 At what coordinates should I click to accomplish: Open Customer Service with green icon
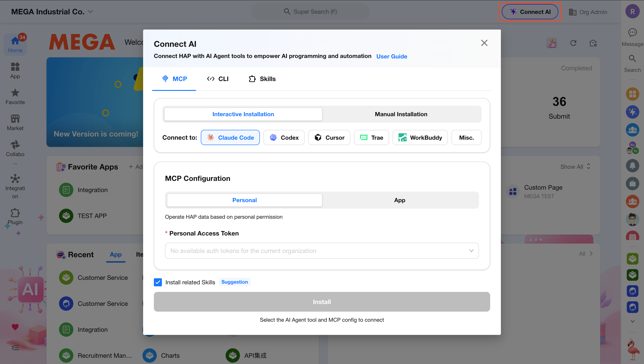pos(93,278)
